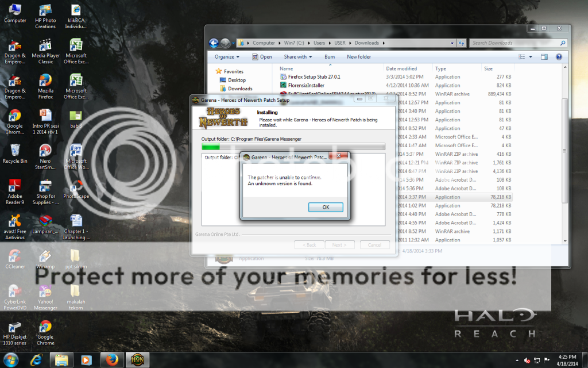Sort by Type column header

[440, 69]
